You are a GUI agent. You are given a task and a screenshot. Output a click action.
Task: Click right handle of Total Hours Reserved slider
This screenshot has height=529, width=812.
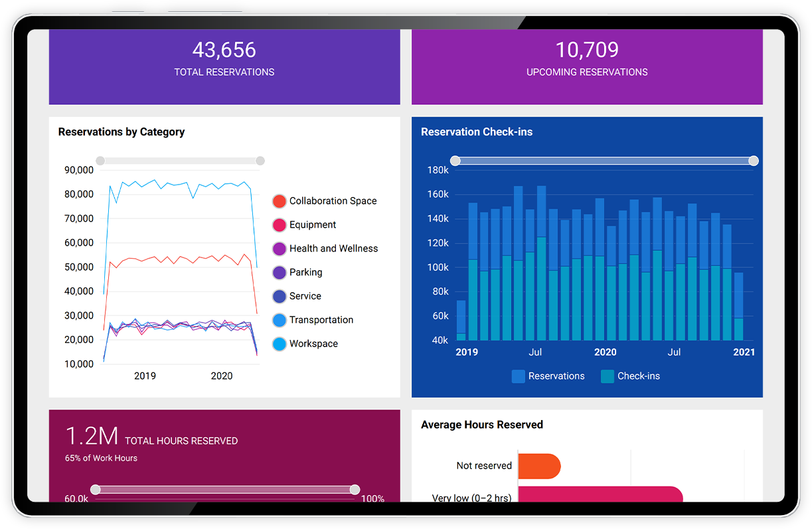coord(355,490)
